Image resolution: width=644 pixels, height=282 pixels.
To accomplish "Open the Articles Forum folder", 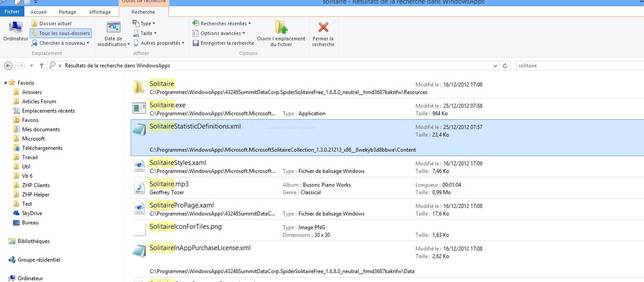I will [x=35, y=102].
